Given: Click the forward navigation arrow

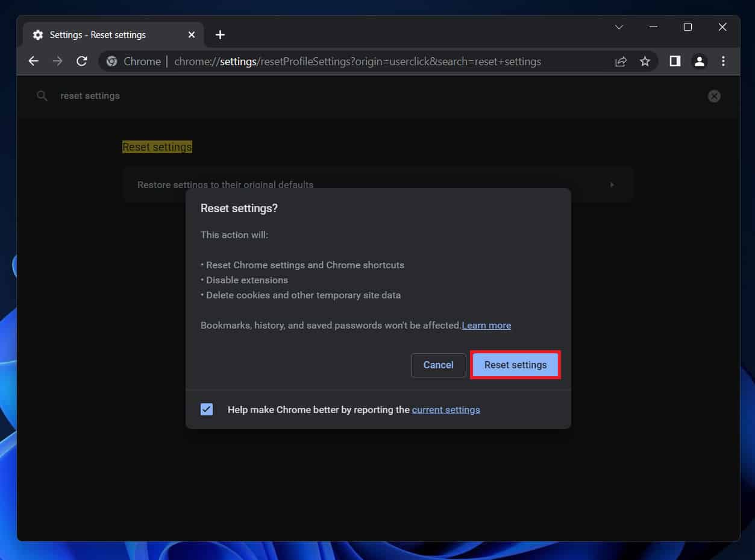Looking at the screenshot, I should (58, 61).
